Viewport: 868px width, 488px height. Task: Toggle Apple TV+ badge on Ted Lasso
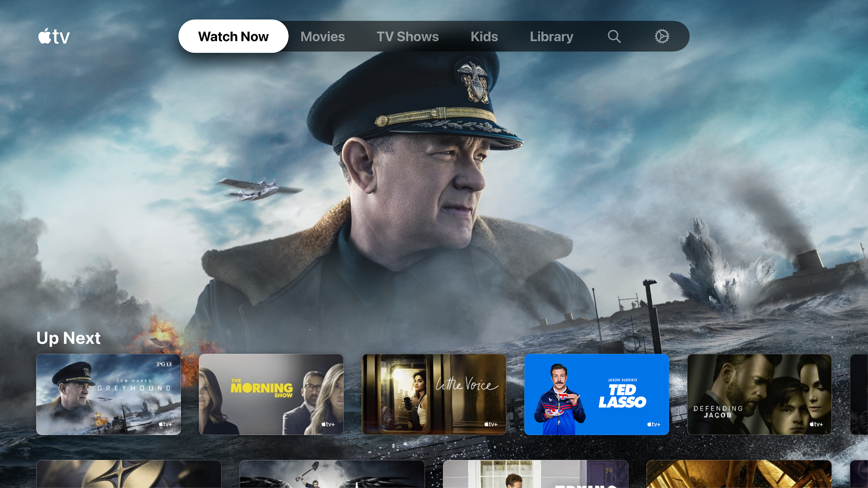coord(652,425)
